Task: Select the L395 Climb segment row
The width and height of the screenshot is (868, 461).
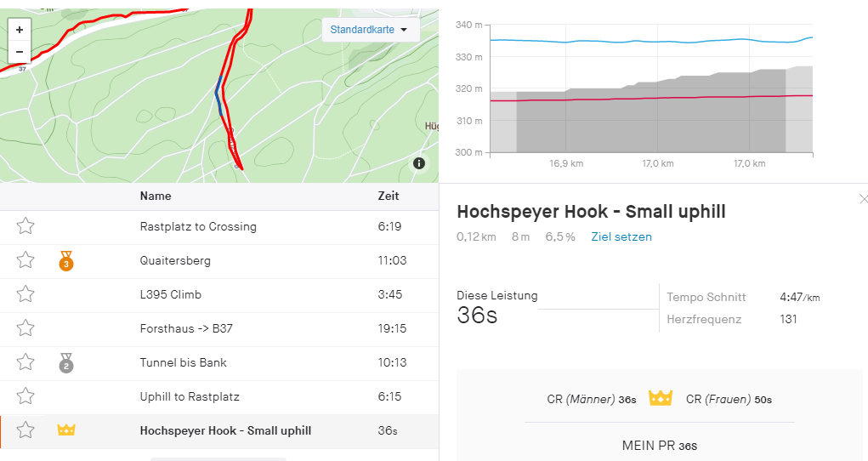Action: [x=171, y=294]
